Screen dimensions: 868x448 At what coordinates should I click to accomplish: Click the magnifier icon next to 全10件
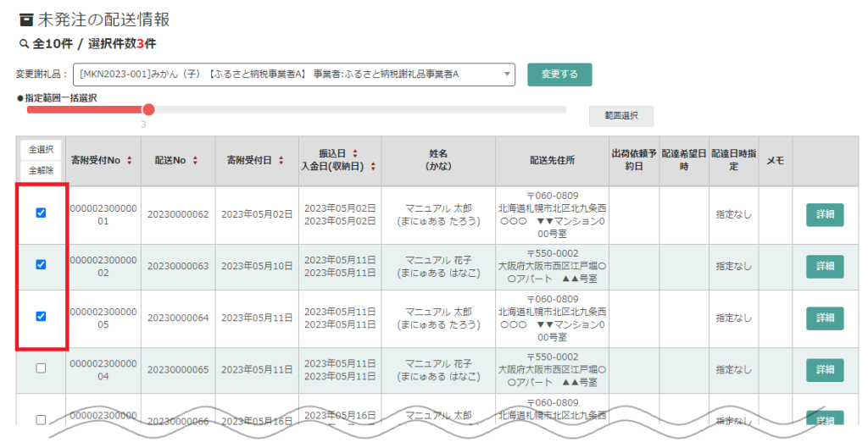point(23,43)
